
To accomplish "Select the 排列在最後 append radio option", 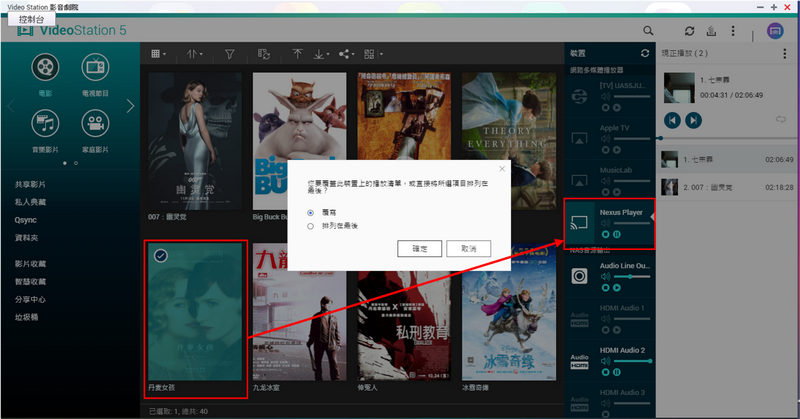I will pyautogui.click(x=310, y=226).
